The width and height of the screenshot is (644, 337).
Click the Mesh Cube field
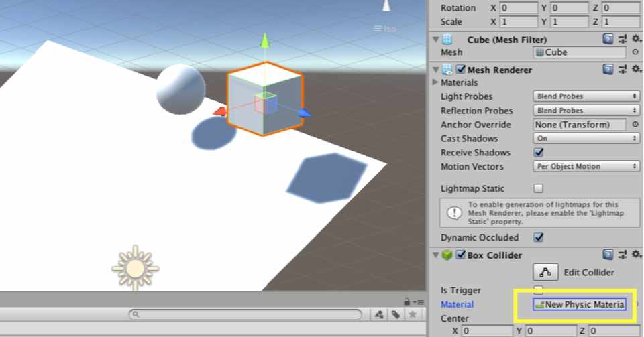click(x=580, y=52)
